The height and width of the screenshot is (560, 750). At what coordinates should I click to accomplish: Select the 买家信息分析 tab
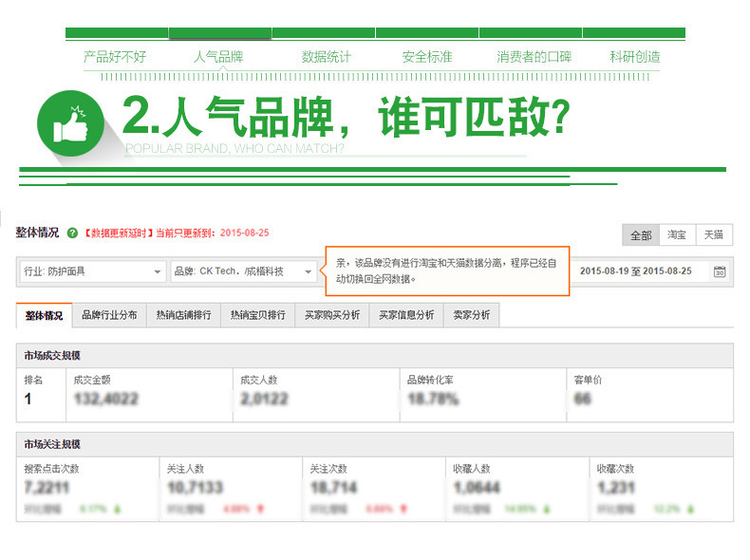coord(406,315)
